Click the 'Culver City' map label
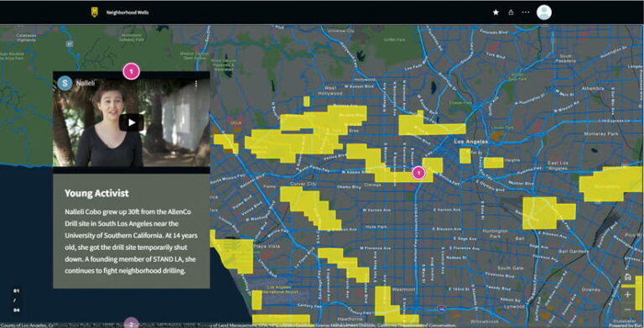This screenshot has width=644, height=328. pos(304,184)
